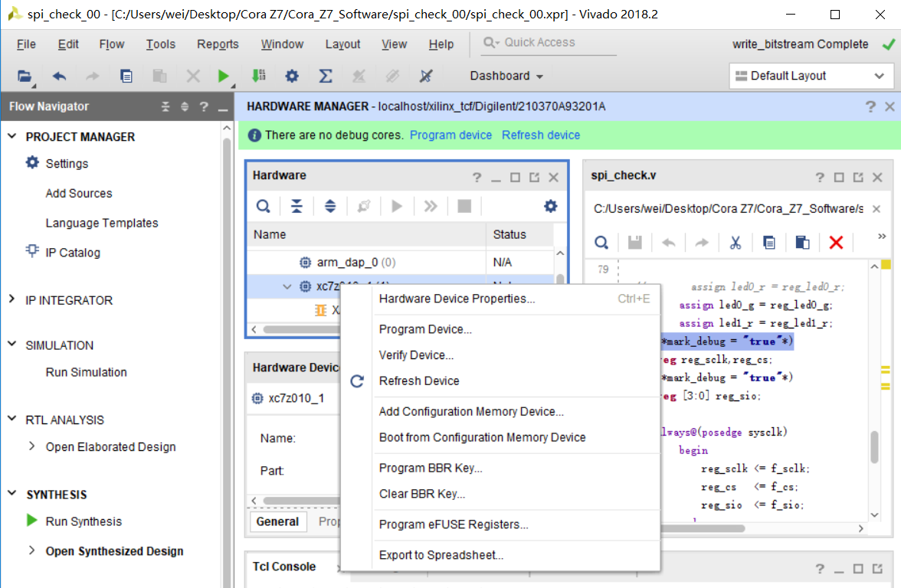Click Refresh device in the green banner

(541, 135)
